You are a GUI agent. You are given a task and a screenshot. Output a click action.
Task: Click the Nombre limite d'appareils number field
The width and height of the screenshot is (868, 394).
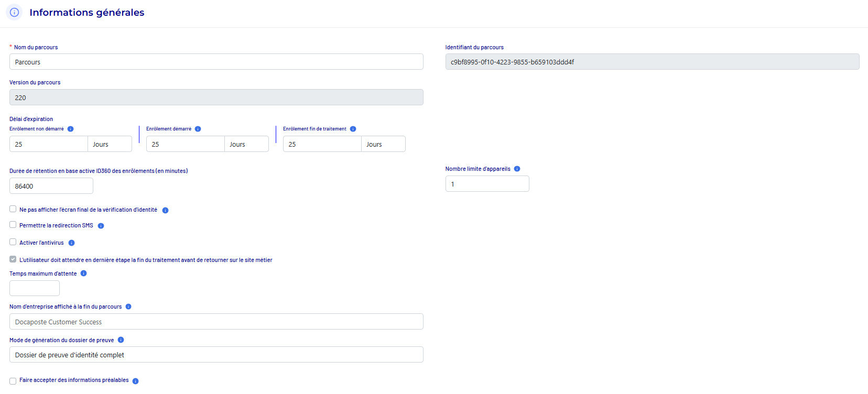pos(487,184)
